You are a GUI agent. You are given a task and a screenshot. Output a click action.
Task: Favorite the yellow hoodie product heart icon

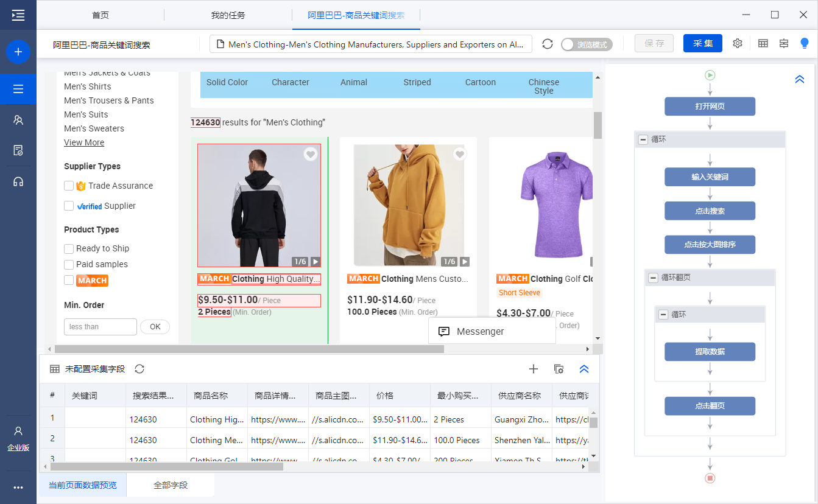pyautogui.click(x=460, y=155)
